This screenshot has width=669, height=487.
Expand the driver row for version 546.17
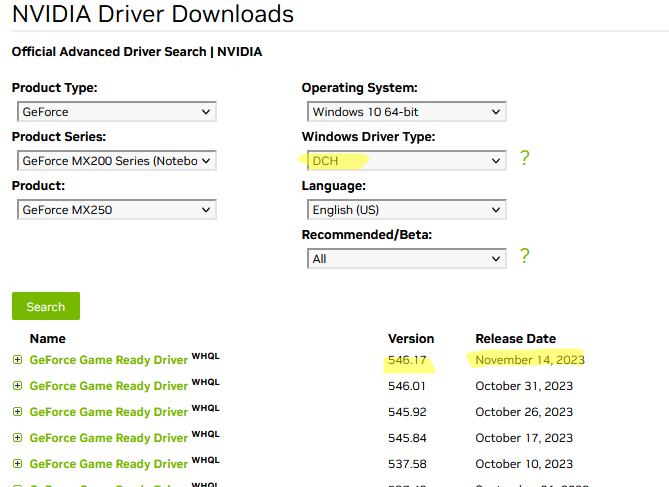pyautogui.click(x=17, y=360)
